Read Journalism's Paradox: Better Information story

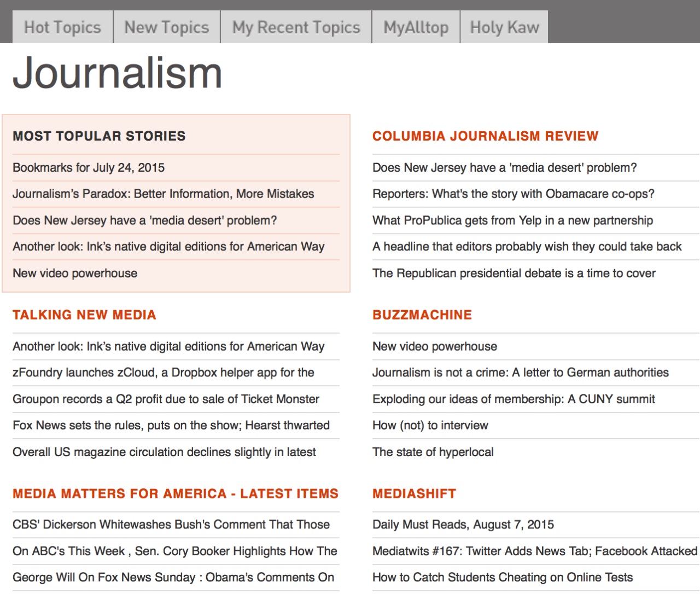point(164,194)
